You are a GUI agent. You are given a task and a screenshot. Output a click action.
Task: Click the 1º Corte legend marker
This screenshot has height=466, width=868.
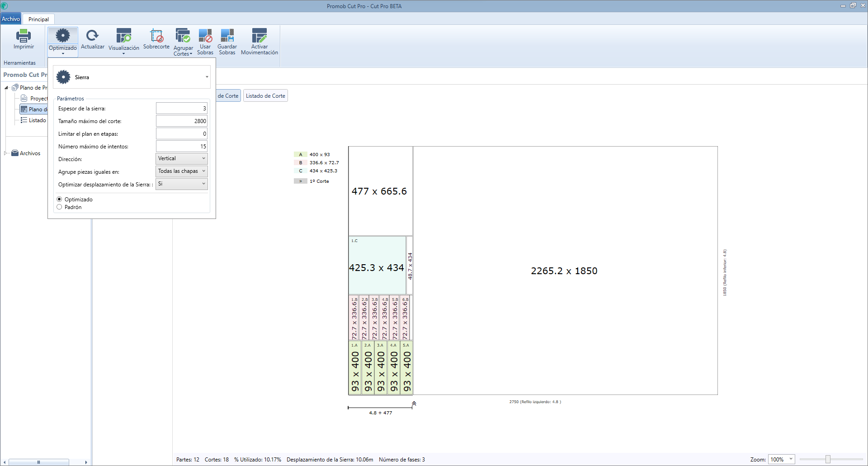(300, 181)
